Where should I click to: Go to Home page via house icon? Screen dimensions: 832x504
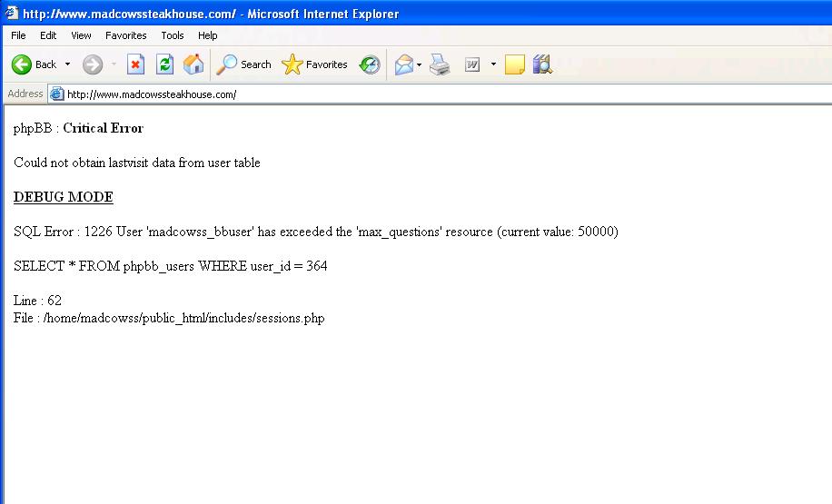[193, 64]
